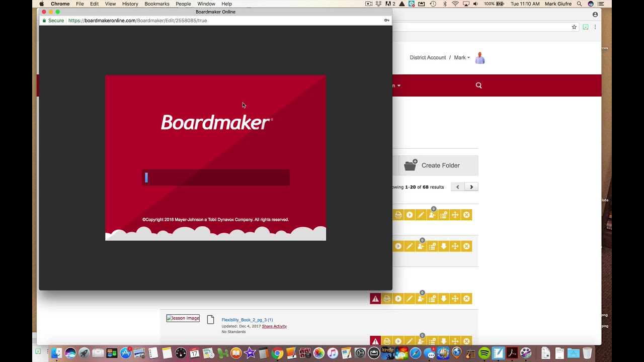Screen dimensions: 644x362
Task: Open the Help menu
Action: point(226,4)
